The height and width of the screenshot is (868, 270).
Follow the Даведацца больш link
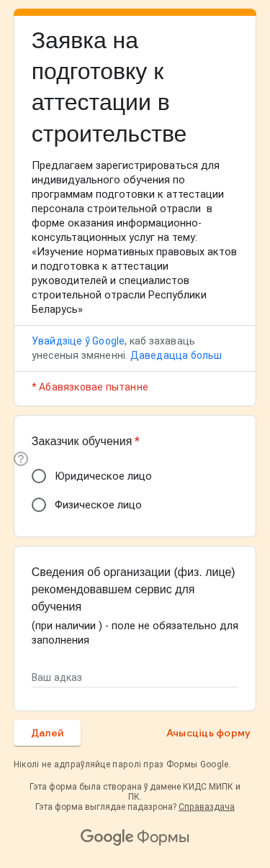point(176,355)
